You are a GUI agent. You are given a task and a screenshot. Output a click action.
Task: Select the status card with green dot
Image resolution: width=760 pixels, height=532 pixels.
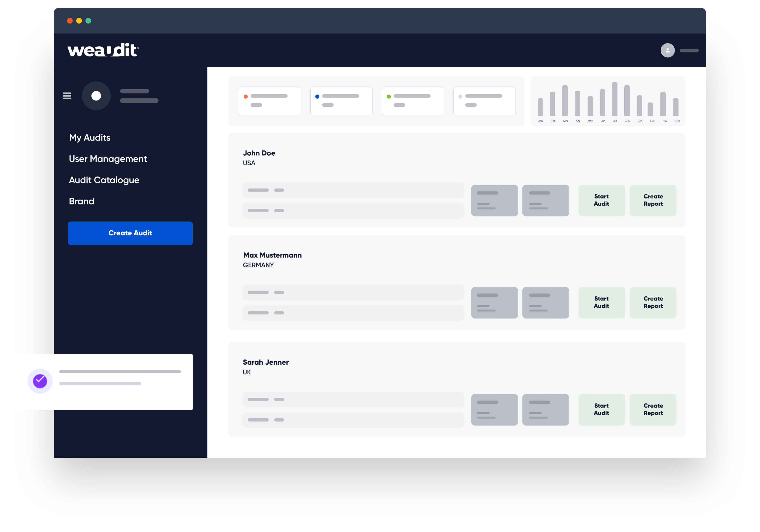click(x=413, y=101)
